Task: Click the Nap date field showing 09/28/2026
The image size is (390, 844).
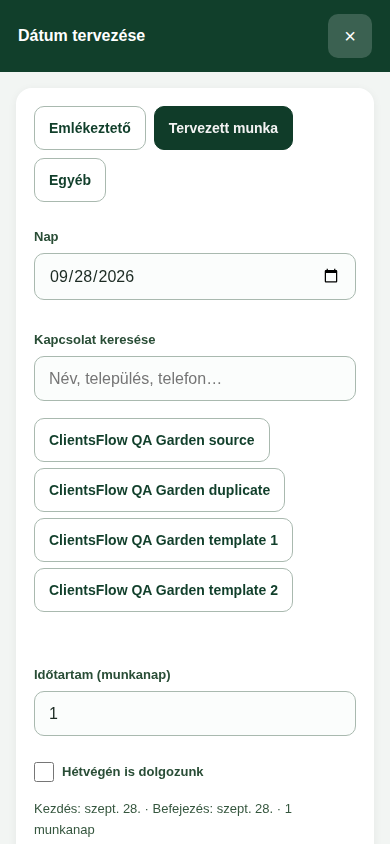Action: [x=195, y=276]
